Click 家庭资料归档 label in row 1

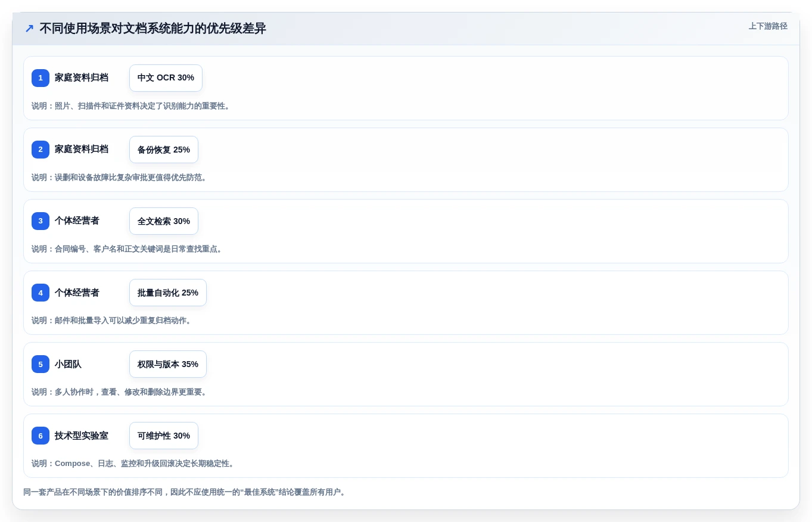82,77
